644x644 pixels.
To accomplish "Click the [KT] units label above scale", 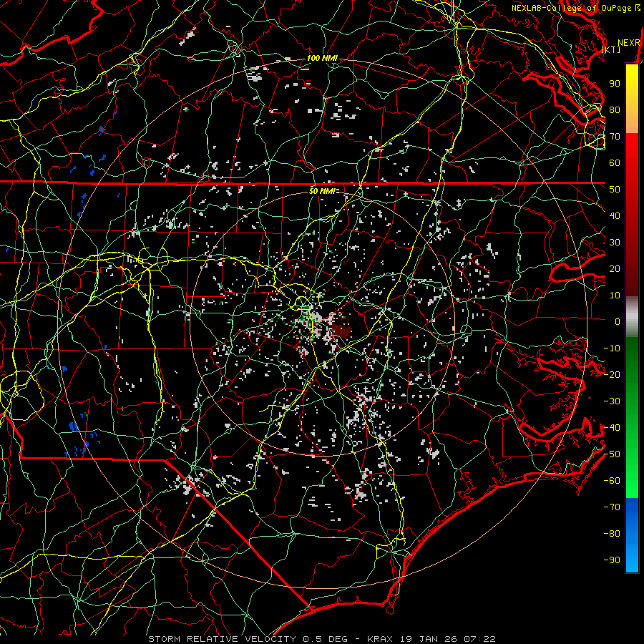I will click(611, 49).
